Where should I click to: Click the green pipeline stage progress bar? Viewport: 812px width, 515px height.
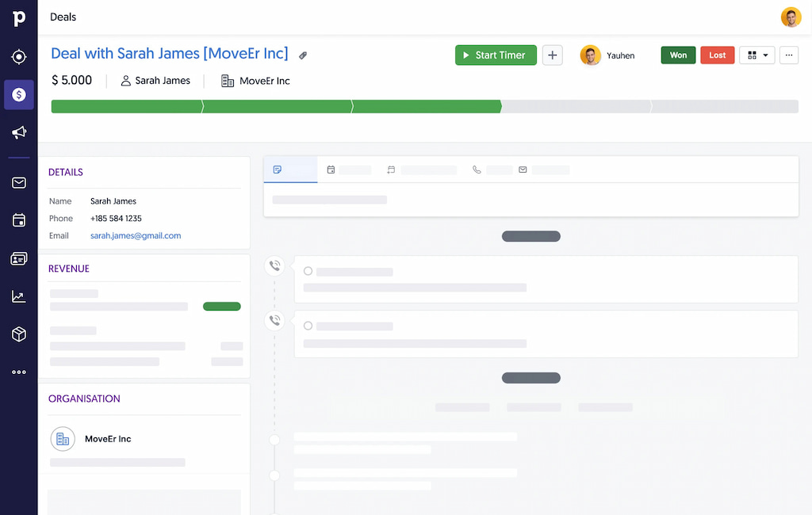[278, 105]
